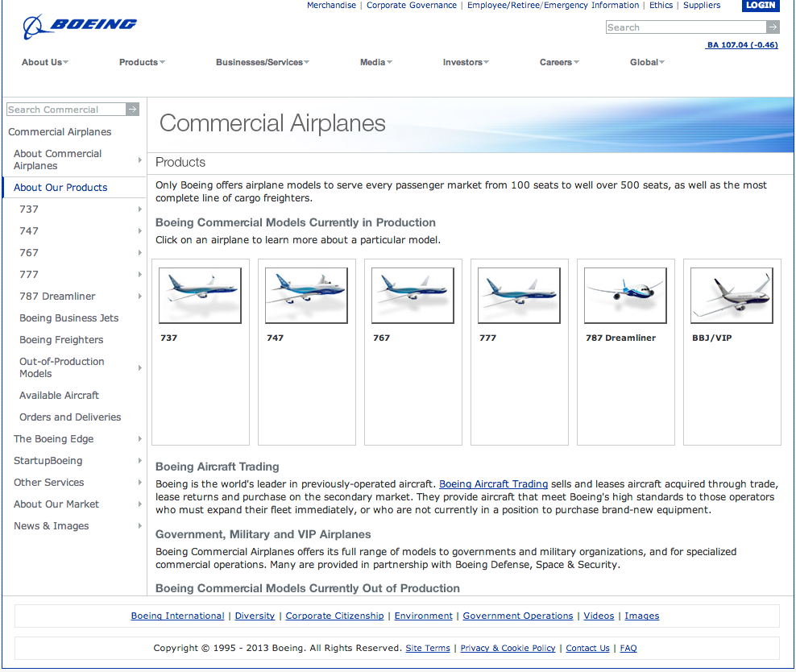Click the Search Commercial submit arrow

[131, 109]
